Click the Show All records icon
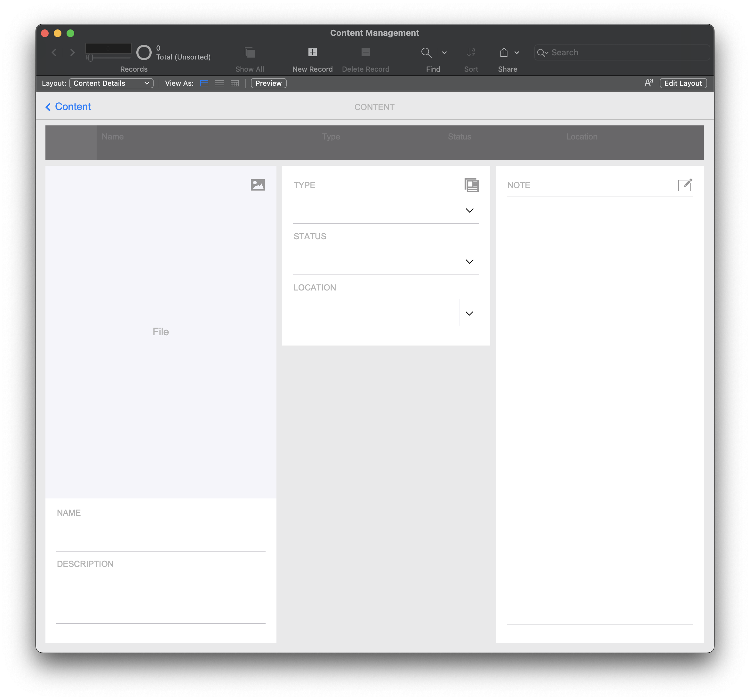 (249, 52)
